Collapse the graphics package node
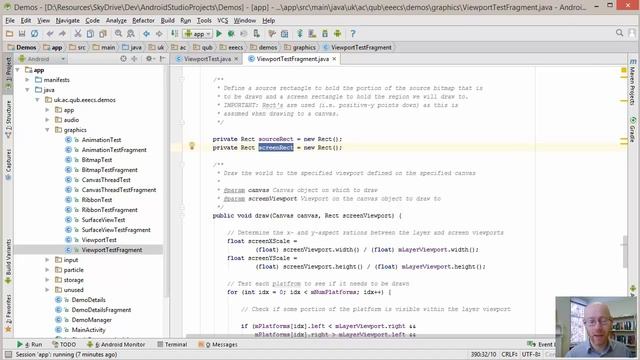This screenshot has width=640, height=360. coord(47,130)
